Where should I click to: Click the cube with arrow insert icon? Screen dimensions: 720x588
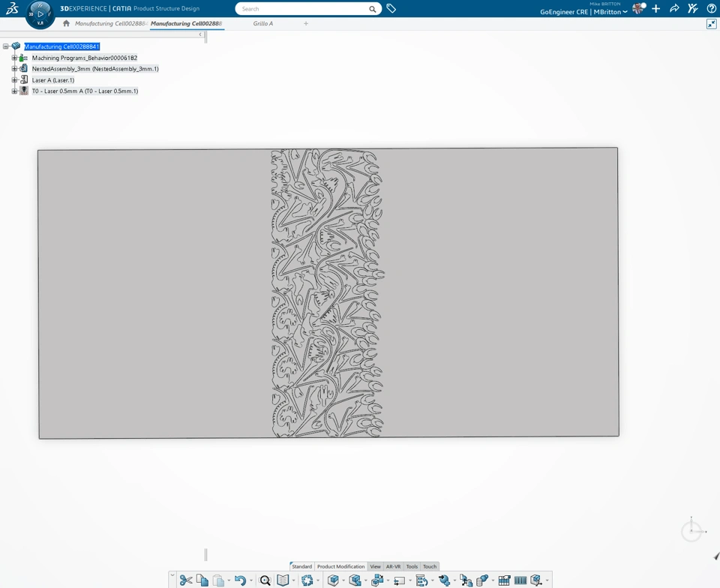(355, 580)
